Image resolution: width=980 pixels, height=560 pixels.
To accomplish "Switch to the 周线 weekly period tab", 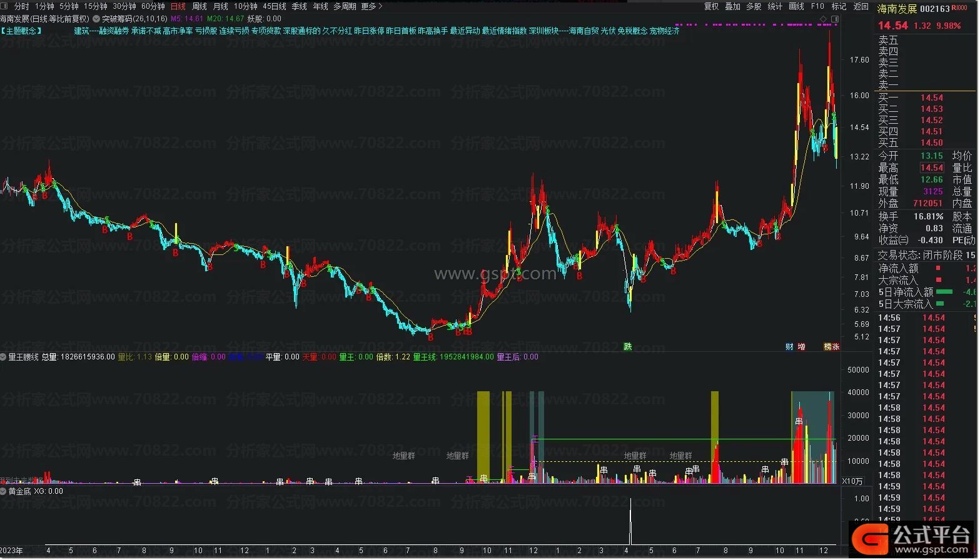I will (200, 6).
